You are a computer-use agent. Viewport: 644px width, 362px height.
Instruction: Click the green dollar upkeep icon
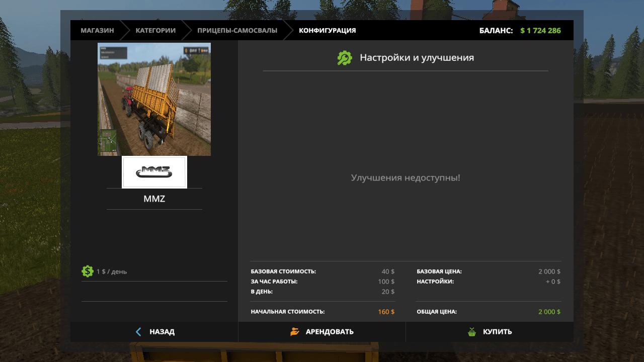(88, 271)
